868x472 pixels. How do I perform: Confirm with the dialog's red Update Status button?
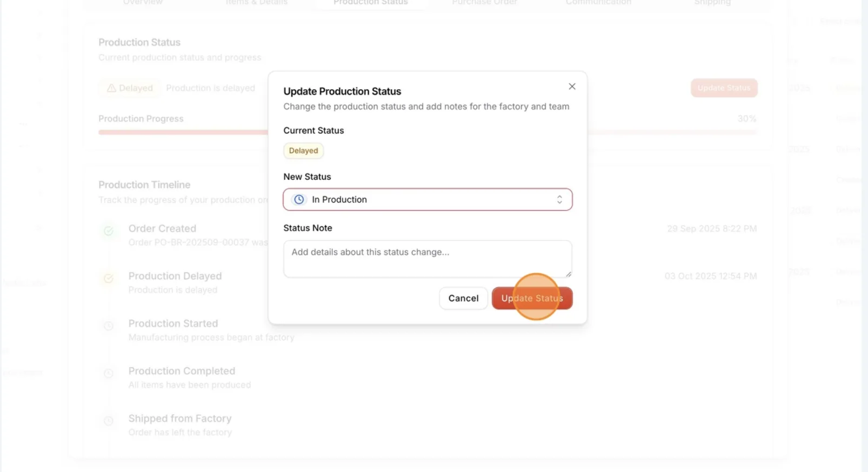[x=532, y=298]
